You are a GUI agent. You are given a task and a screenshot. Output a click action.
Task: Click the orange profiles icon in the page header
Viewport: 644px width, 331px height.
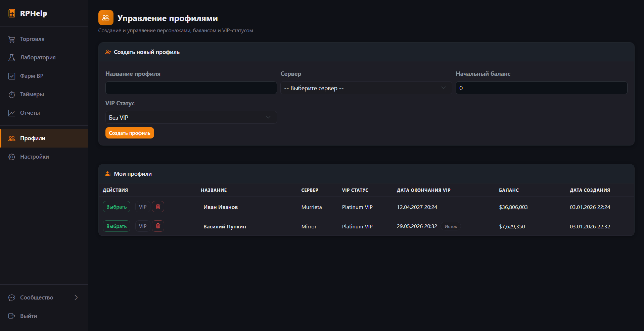106,18
